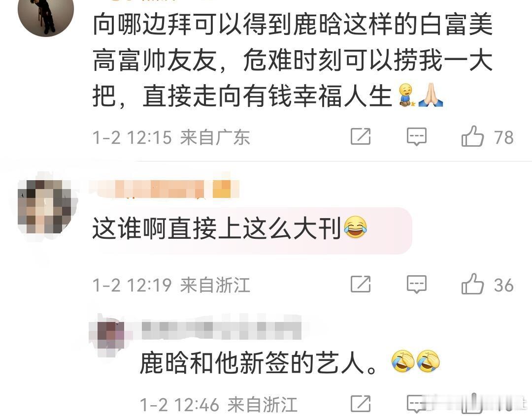532x416 pixels.
Task: Open the top commenter's avatar with seated person
Action: pyautogui.click(x=46, y=14)
